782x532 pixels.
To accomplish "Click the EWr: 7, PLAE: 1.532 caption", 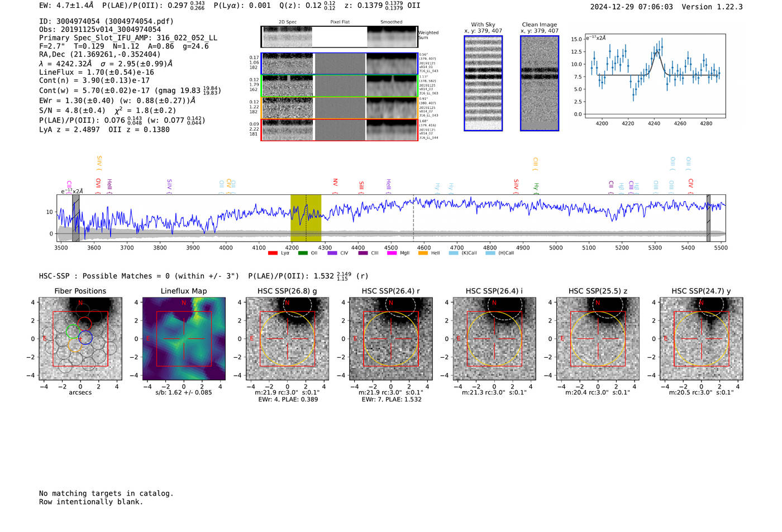I will tap(391, 400).
